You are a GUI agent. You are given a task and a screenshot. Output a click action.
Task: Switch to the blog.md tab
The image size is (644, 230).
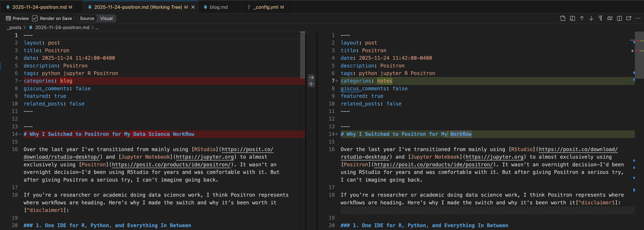pyautogui.click(x=219, y=7)
